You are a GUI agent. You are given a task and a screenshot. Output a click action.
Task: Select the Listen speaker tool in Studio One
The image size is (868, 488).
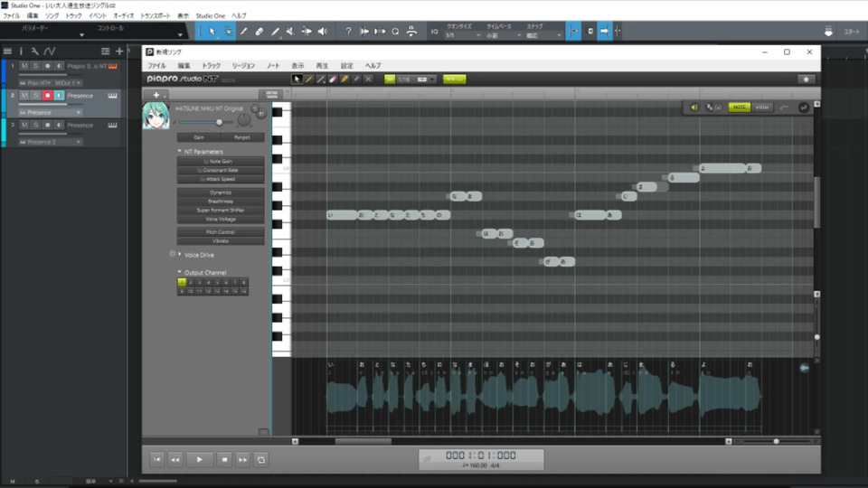click(322, 32)
